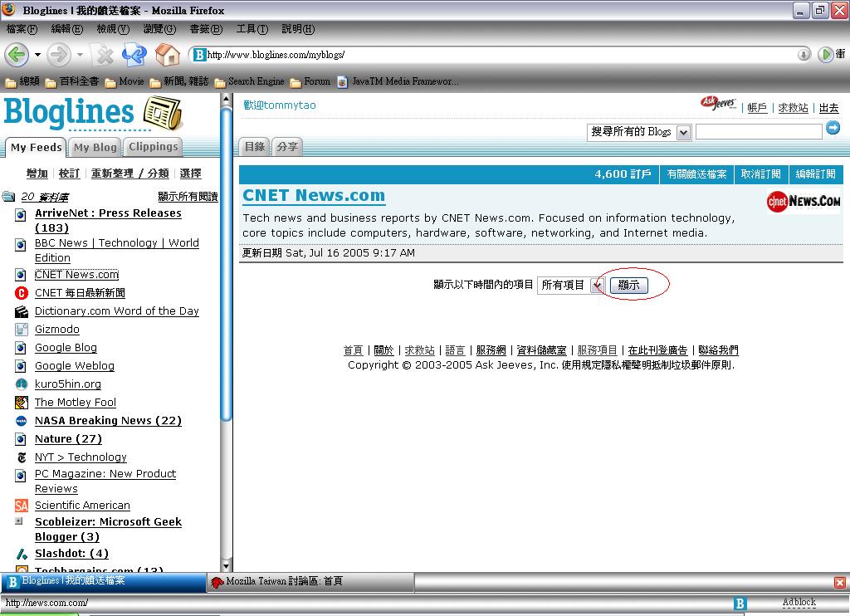
Task: Click the Blogs search text field
Action: (x=759, y=132)
